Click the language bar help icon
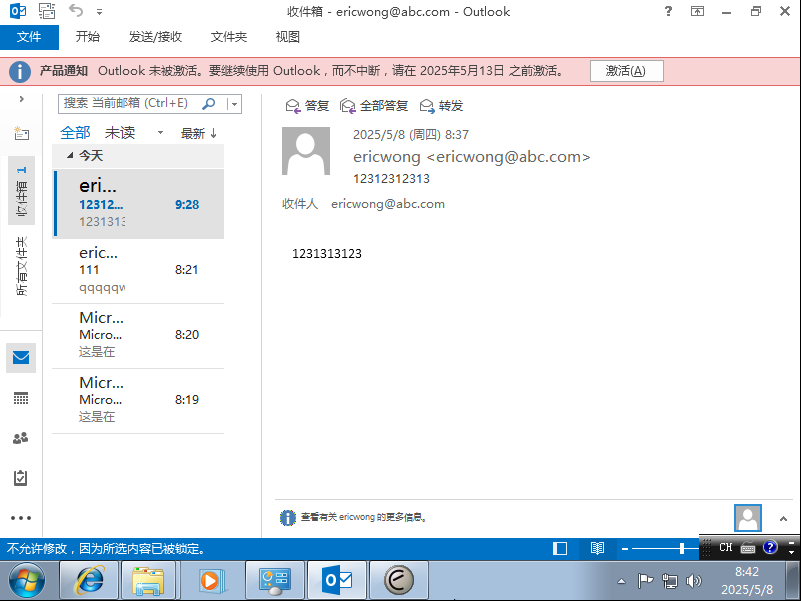Viewport: 801px width, 601px height. pyautogui.click(x=770, y=547)
